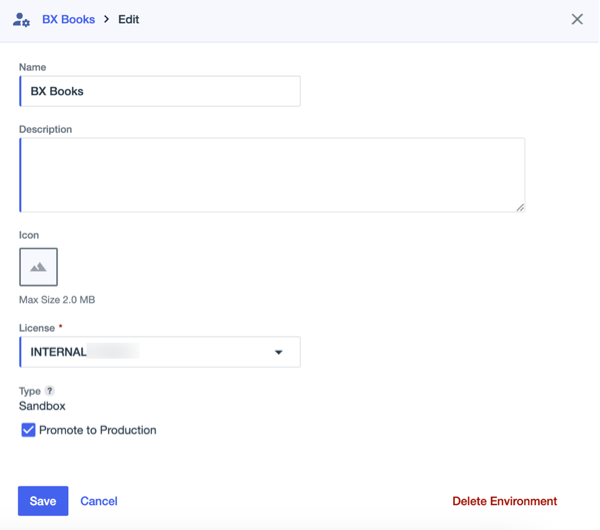Open the BX Books breadcrumb link
The image size is (600, 530).
click(x=68, y=19)
